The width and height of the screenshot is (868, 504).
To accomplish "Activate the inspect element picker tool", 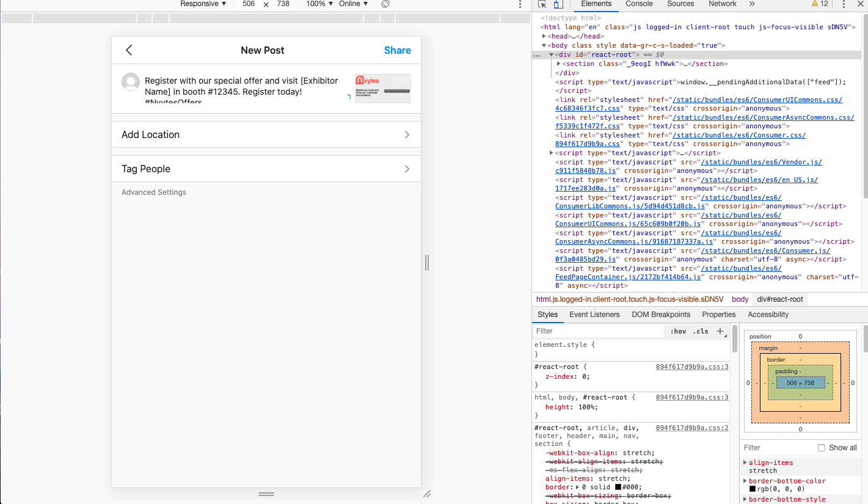I will 542,4.
